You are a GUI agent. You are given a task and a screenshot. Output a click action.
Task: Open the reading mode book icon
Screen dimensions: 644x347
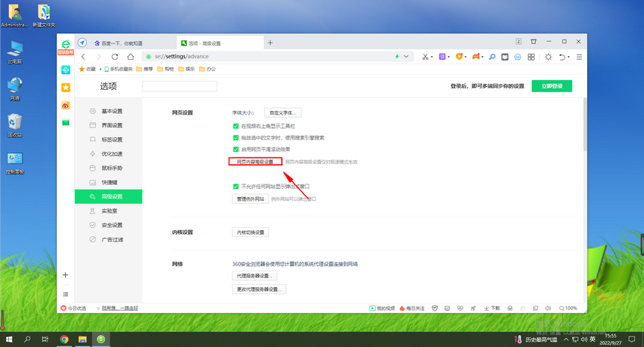point(505,57)
